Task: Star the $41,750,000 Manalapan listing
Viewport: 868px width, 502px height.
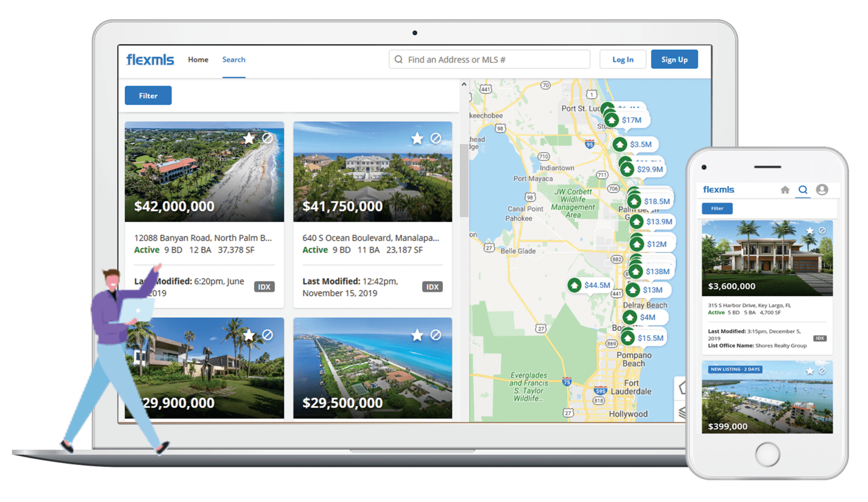Action: (x=417, y=138)
